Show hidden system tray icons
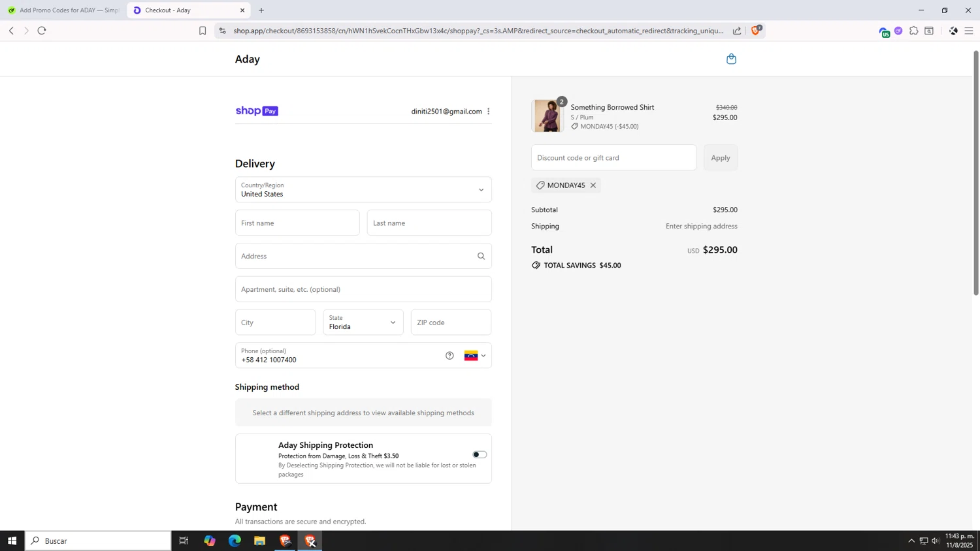The width and height of the screenshot is (980, 551). pos(911,541)
